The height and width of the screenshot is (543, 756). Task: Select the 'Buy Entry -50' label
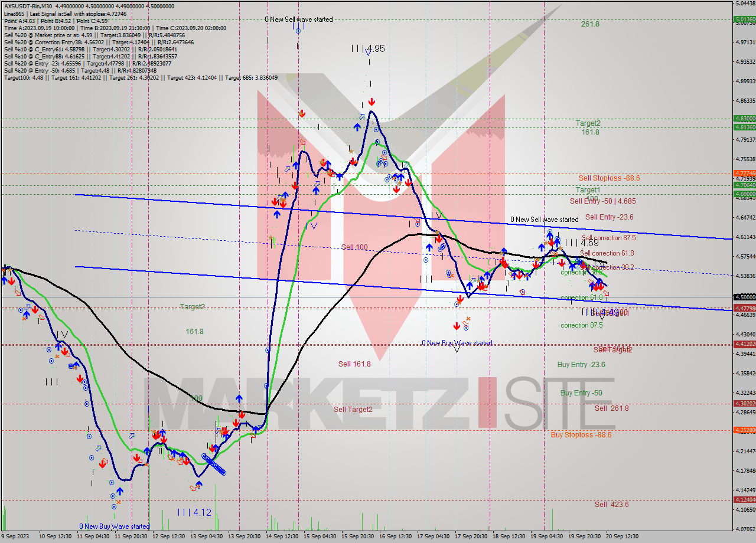point(581,393)
